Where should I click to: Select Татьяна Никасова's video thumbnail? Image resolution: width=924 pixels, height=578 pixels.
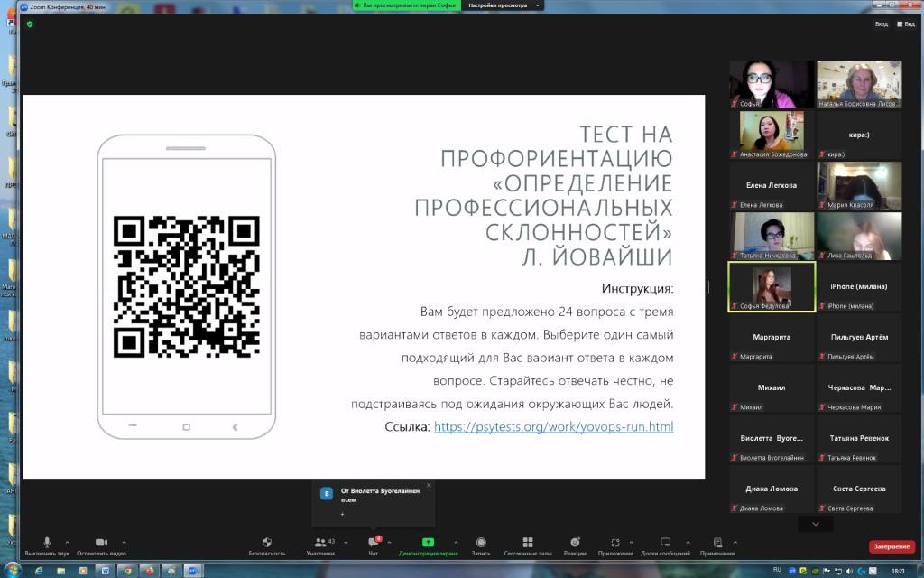coord(772,236)
